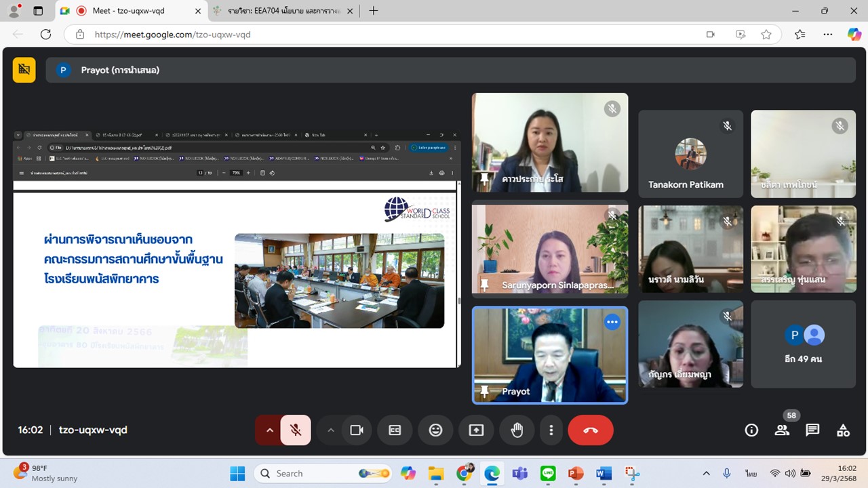Stop presenting using the yellow screen icon
868x488 pixels.
click(24, 70)
